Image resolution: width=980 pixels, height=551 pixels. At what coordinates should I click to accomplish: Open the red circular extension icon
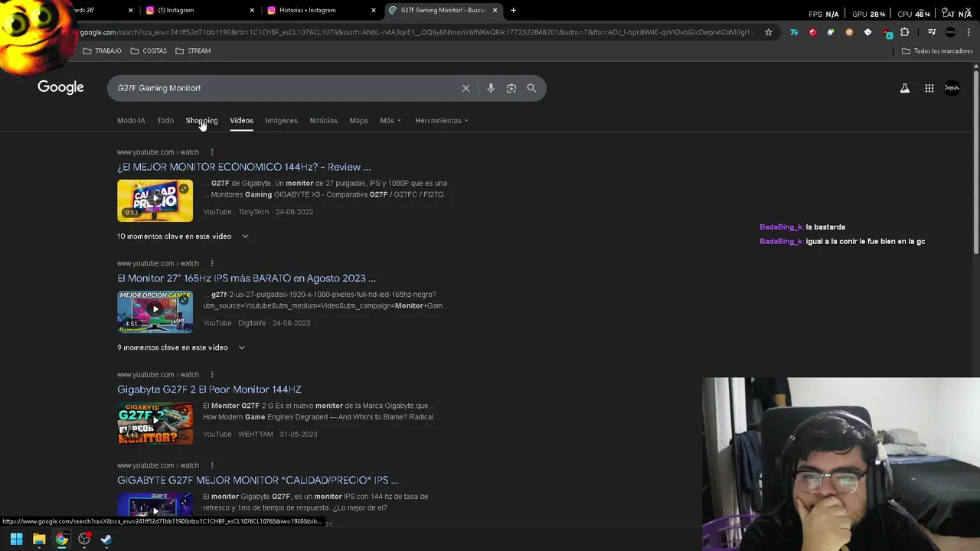coord(812,32)
